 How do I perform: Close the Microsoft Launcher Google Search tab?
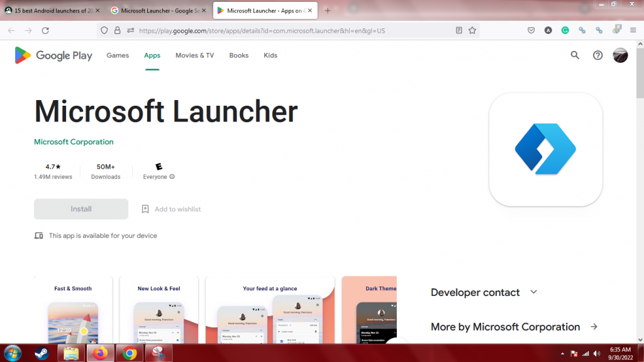tap(204, 10)
